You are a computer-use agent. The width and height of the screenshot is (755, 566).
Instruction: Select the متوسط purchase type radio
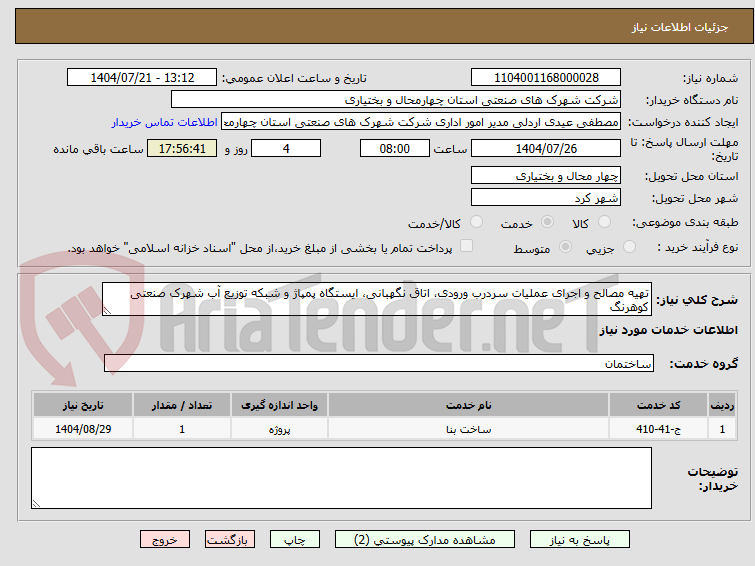pos(565,247)
